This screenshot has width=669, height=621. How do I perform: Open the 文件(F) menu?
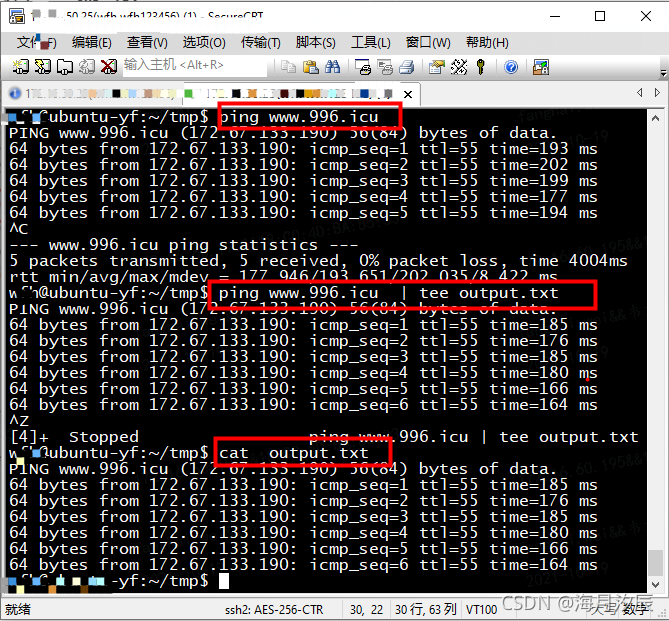37,42
